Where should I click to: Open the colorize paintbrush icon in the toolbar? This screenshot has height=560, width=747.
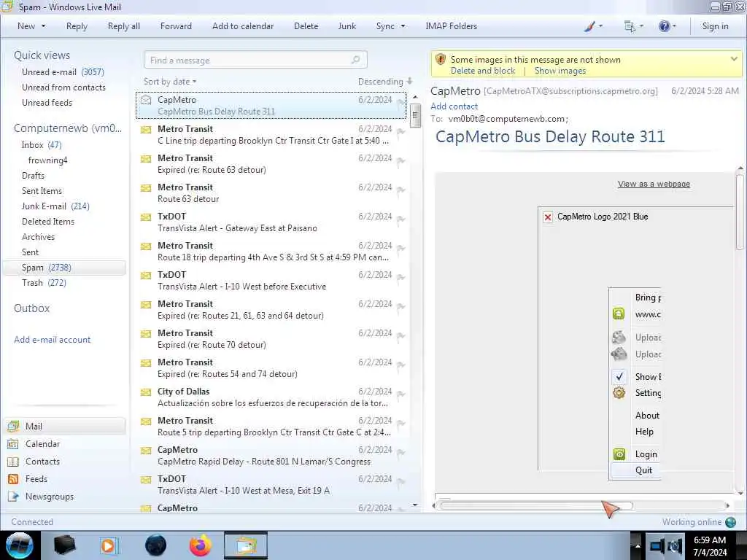click(589, 27)
